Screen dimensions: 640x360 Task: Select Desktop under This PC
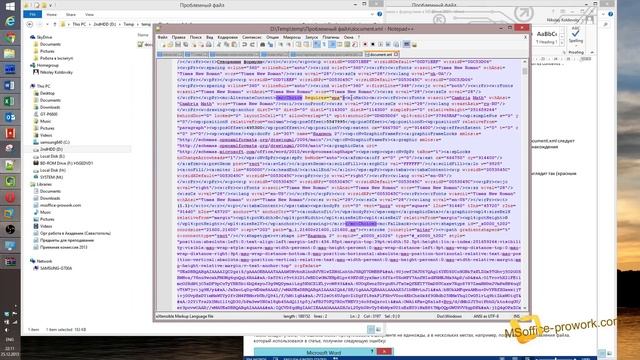click(x=47, y=93)
